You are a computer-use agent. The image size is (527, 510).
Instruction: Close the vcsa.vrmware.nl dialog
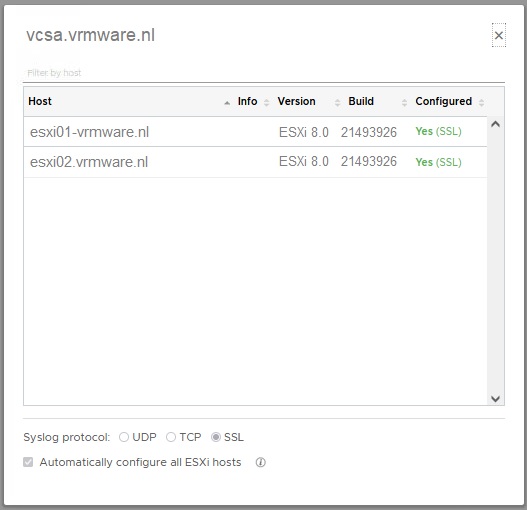point(499,35)
